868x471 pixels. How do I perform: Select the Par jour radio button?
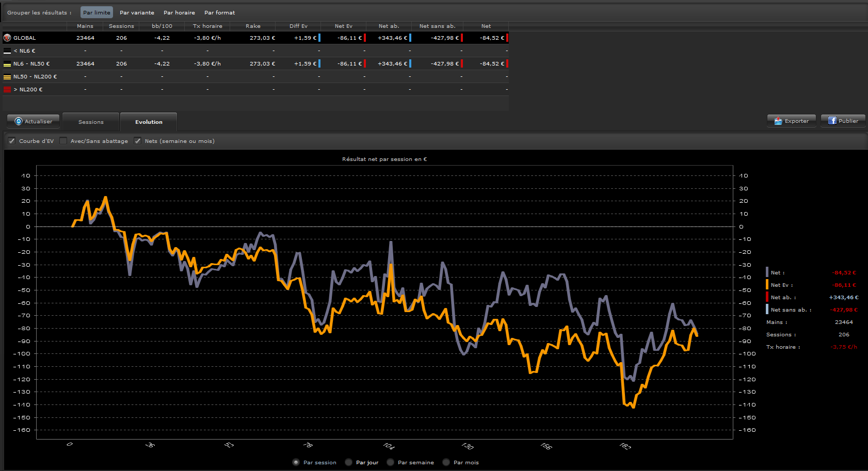348,462
